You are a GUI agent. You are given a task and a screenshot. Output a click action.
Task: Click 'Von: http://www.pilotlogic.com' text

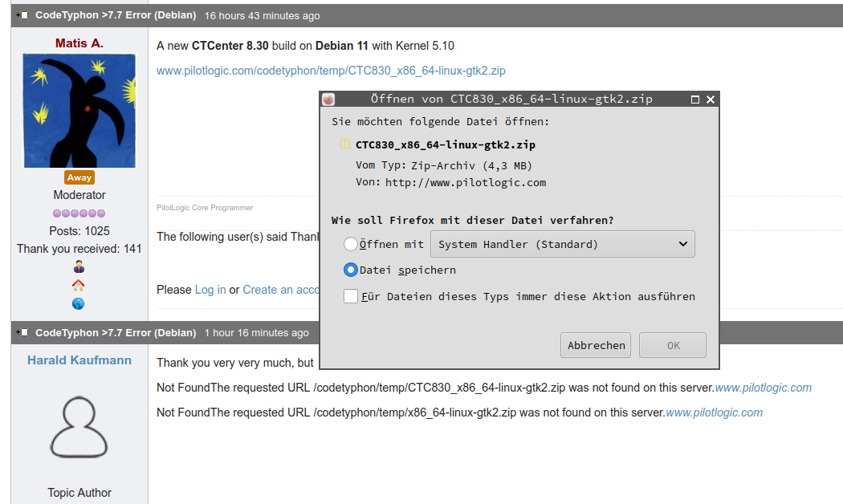click(x=450, y=182)
